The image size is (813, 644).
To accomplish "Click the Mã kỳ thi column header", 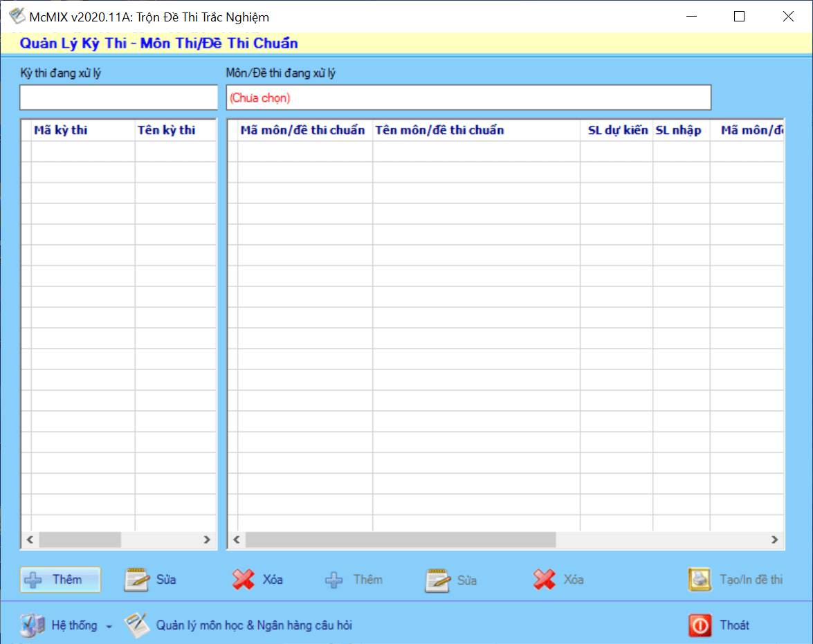I will 83,130.
